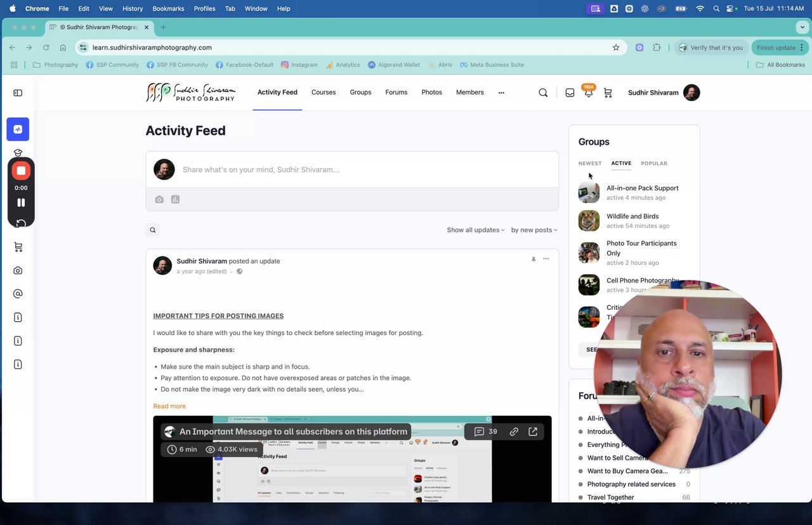Open the Wildlife and Birds group
The width and height of the screenshot is (812, 525).
click(632, 216)
